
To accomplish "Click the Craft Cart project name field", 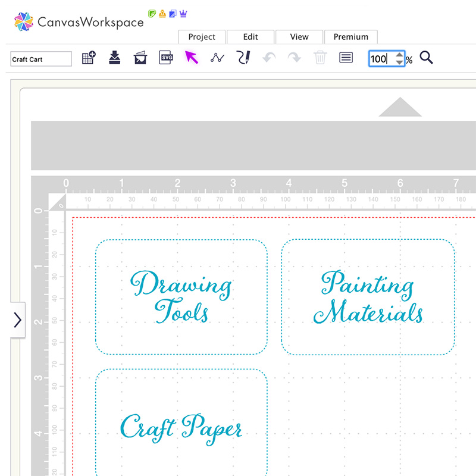I will coord(41,59).
